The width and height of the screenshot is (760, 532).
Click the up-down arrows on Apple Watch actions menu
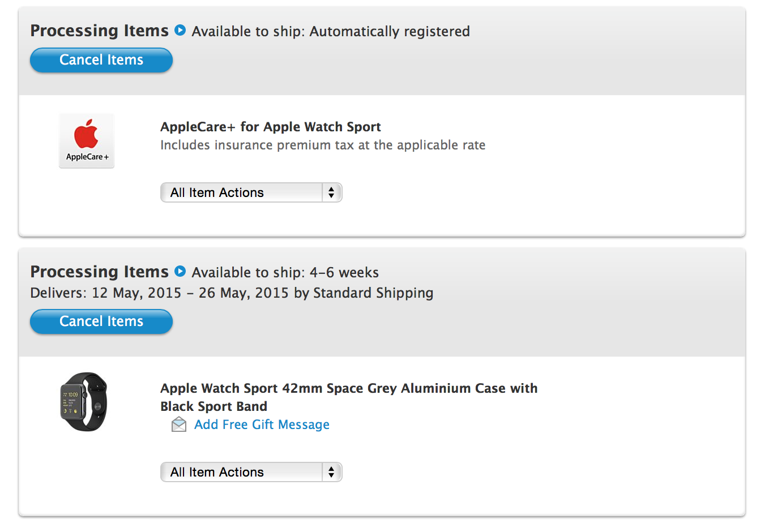(x=331, y=472)
